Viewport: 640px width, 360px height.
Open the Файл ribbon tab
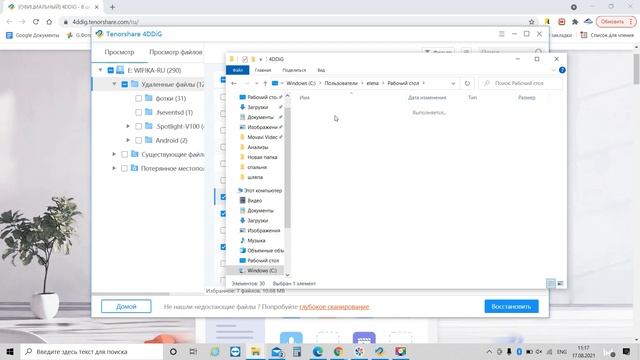click(238, 70)
